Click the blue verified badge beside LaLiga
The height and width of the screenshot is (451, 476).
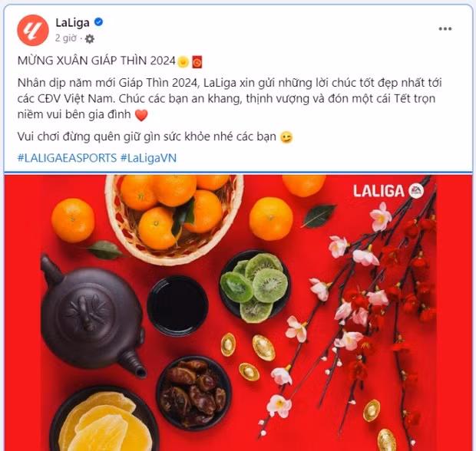[x=99, y=22]
